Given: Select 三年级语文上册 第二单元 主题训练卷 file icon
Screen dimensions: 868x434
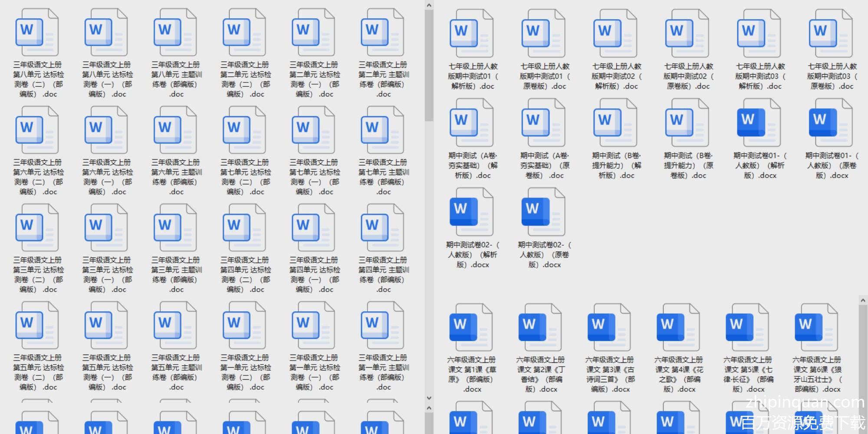Looking at the screenshot, I should 382,33.
